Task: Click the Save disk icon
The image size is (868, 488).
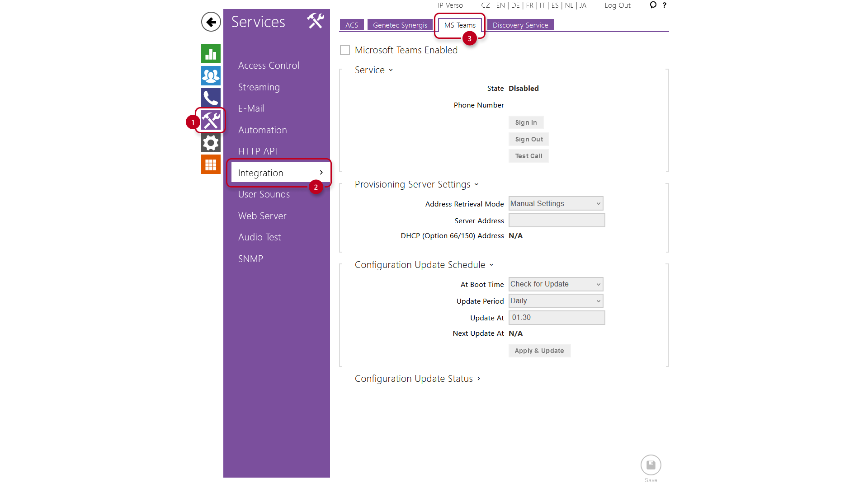Action: coord(651,465)
